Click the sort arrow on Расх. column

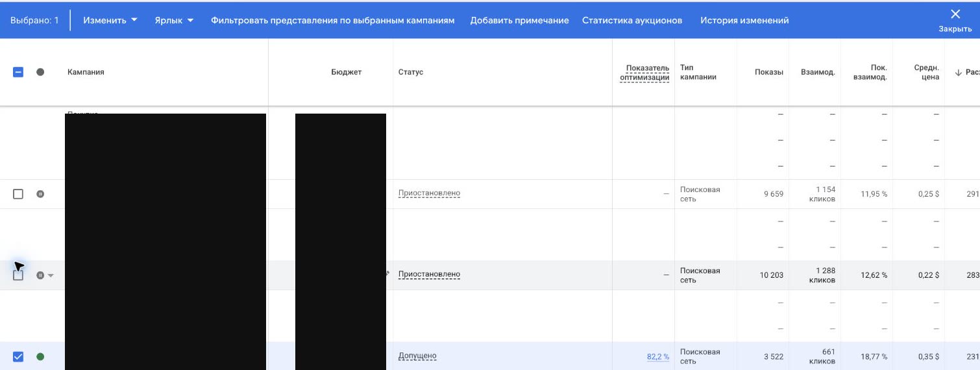click(958, 72)
